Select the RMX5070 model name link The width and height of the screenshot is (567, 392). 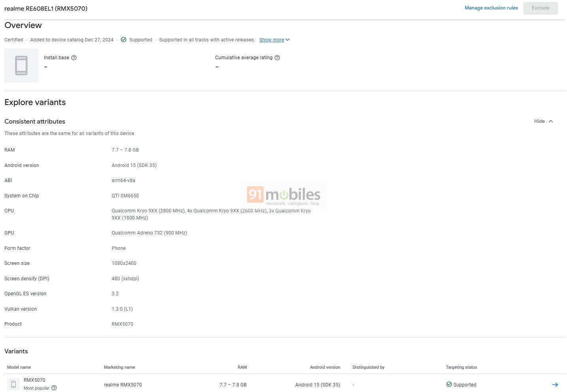click(34, 380)
